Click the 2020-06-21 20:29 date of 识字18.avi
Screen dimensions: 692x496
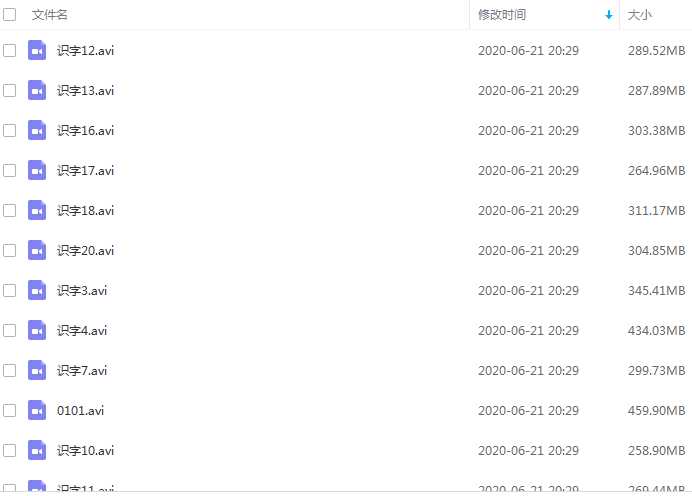coord(528,210)
